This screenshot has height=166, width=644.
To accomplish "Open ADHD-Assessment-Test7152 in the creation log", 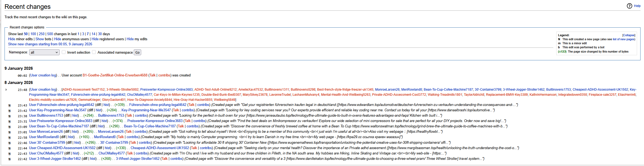I will pyautogui.click(x=83, y=90).
